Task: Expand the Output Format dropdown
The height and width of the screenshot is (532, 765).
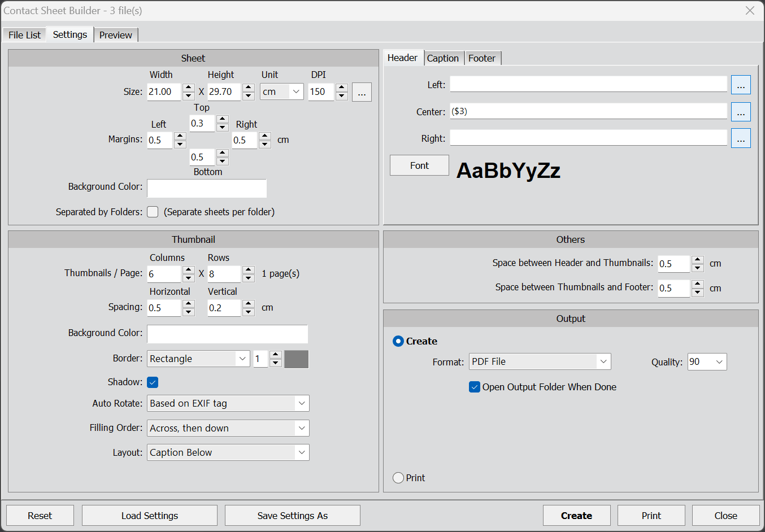Action: (540, 361)
